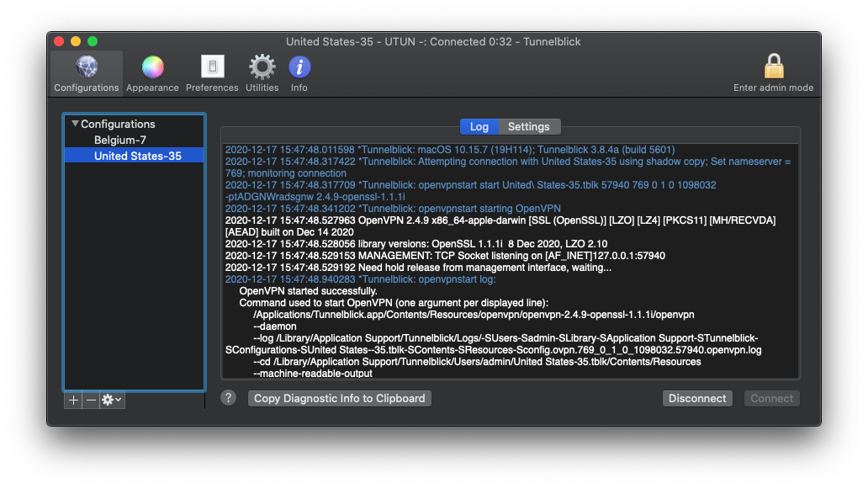The image size is (868, 488).
Task: Switch to the Log tab
Action: 479,126
